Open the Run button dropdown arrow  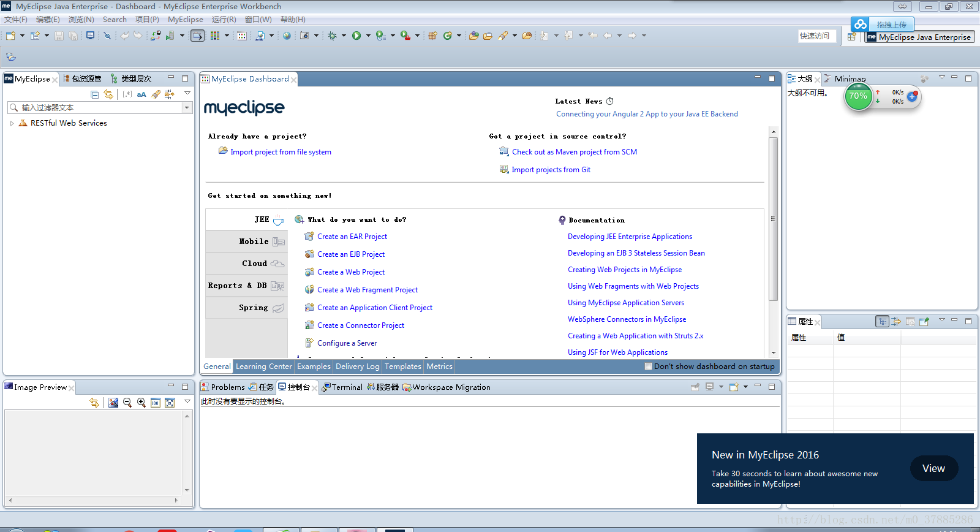368,36
